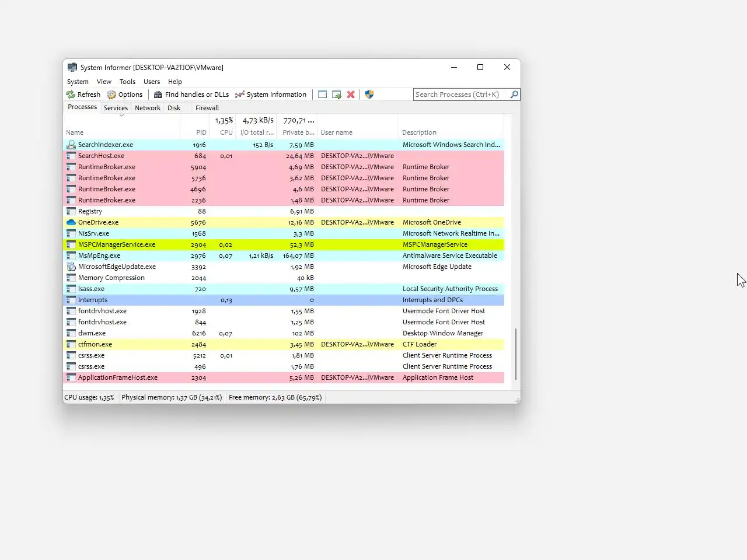
Task: Click the Desktop Window Manager description
Action: (443, 333)
